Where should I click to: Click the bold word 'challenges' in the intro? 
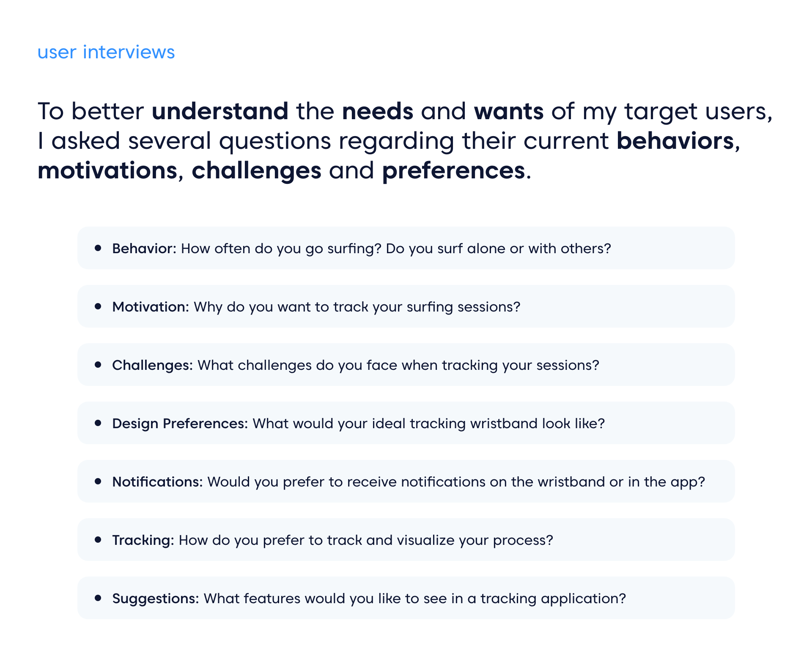pyautogui.click(x=257, y=171)
